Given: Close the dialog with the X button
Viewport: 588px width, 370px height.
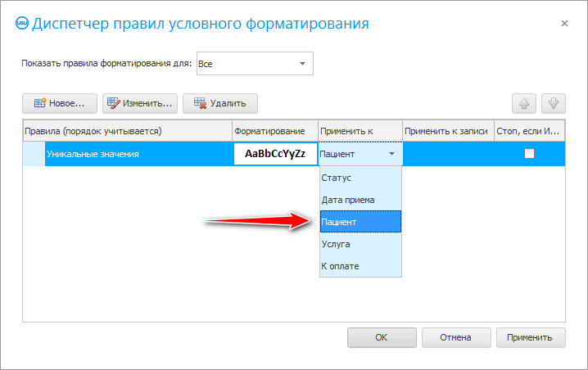Looking at the screenshot, I should (564, 24).
